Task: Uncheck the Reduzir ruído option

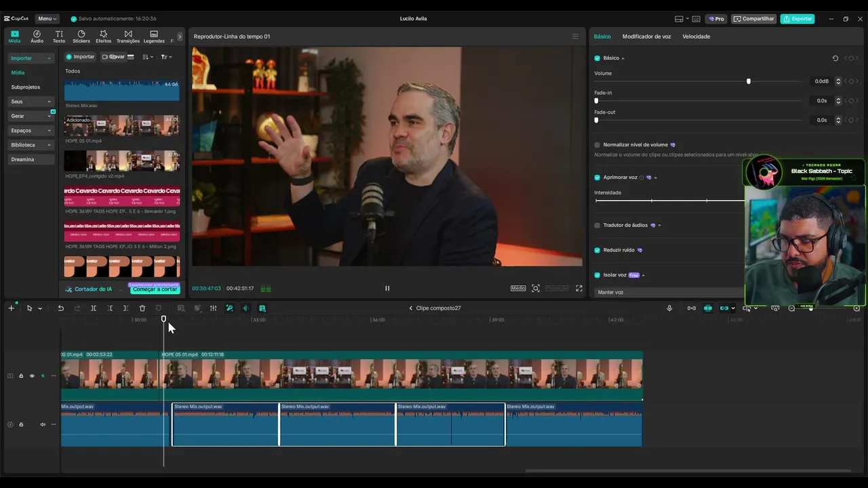Action: point(597,250)
